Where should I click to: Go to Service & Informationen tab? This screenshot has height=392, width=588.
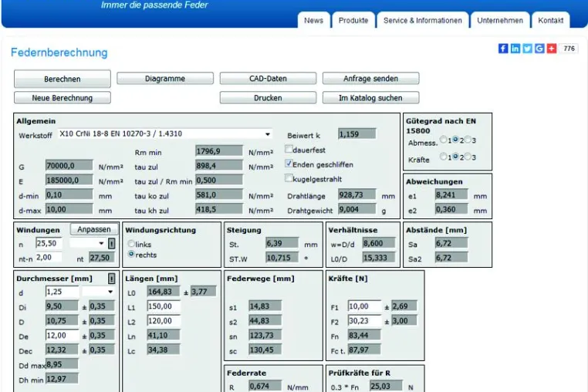pos(423,20)
